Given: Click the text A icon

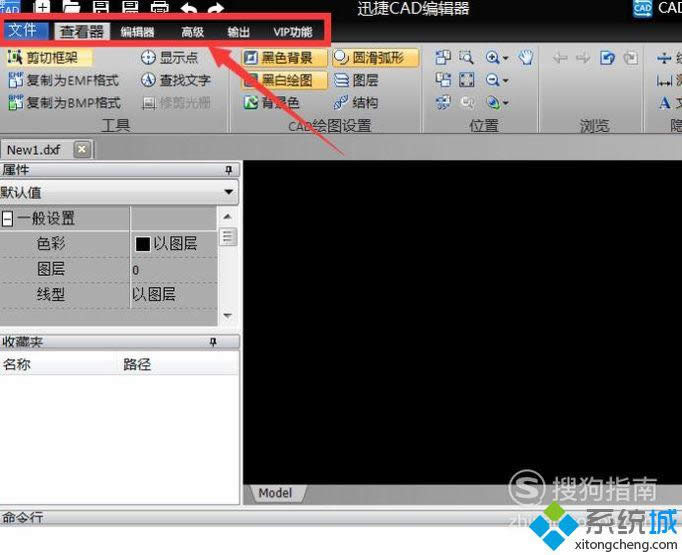Looking at the screenshot, I should coord(664,103).
